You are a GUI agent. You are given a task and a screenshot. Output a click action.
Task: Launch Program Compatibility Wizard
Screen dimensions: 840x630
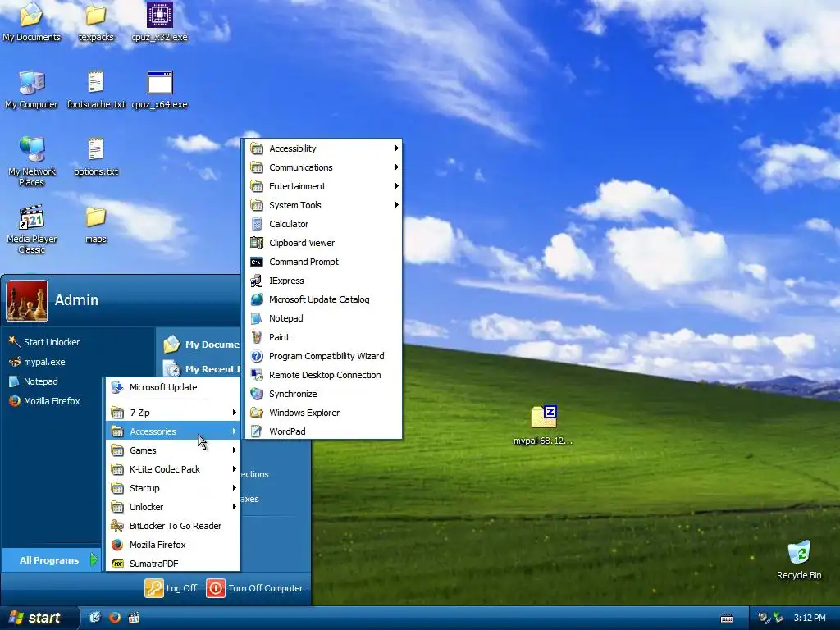(323, 356)
